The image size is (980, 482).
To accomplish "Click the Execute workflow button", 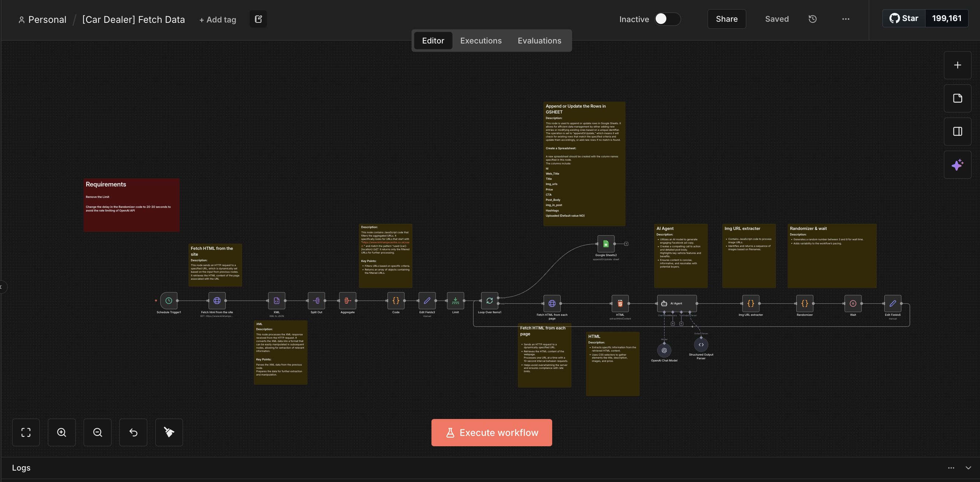I will (x=491, y=433).
